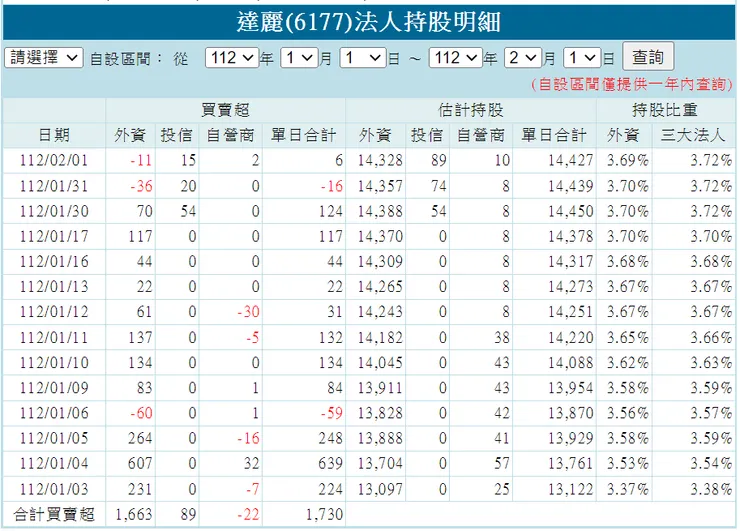
Task: Click the total foreign net buy 1,663
Action: 134,514
